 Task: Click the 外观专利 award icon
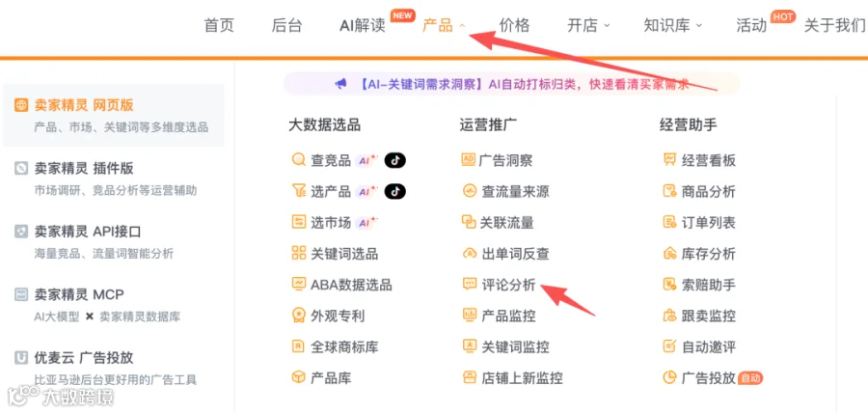298,316
